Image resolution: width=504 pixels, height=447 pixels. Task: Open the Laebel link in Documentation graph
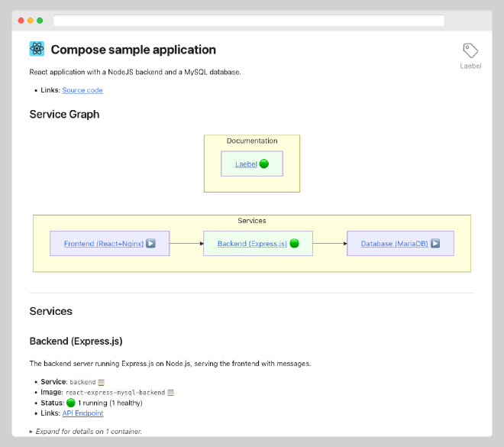coord(246,164)
